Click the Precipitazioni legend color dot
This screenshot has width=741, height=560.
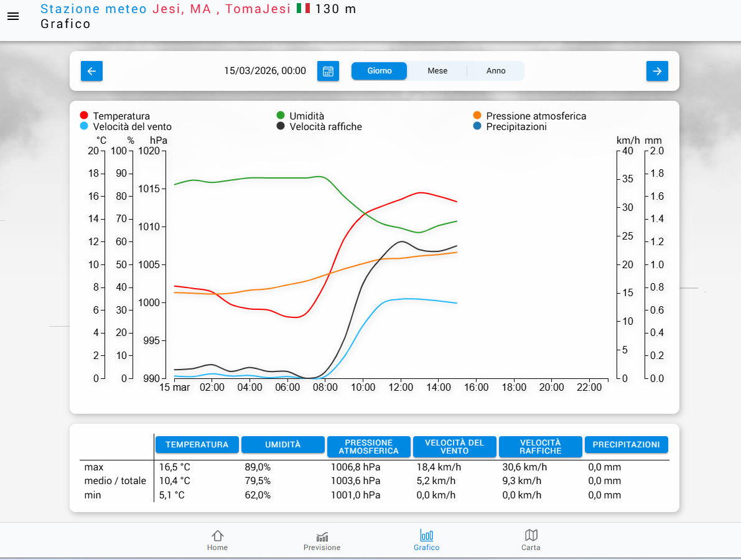(477, 126)
